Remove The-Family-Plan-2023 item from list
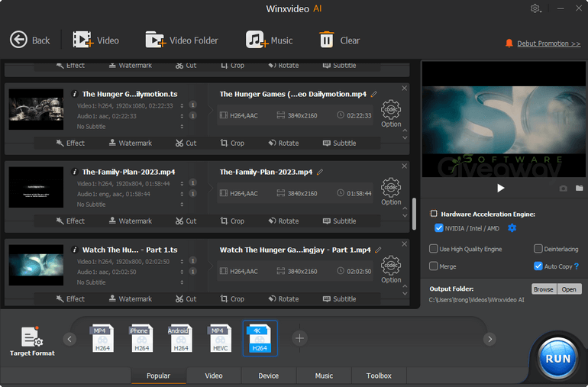 click(404, 166)
